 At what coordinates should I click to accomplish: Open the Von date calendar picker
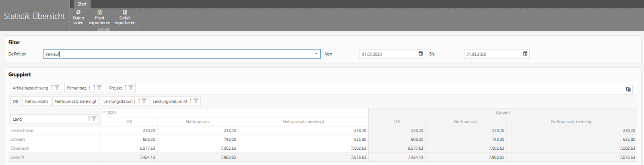pos(421,54)
